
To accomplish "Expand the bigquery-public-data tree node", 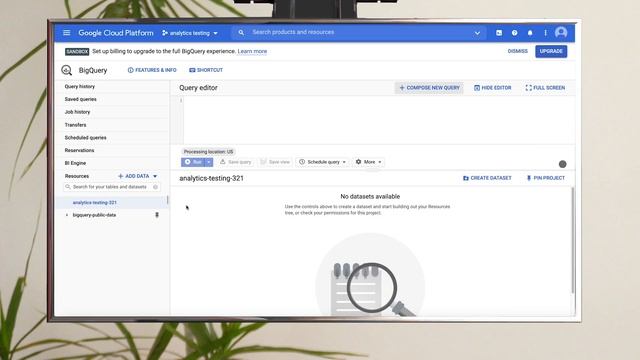I will [x=67, y=215].
